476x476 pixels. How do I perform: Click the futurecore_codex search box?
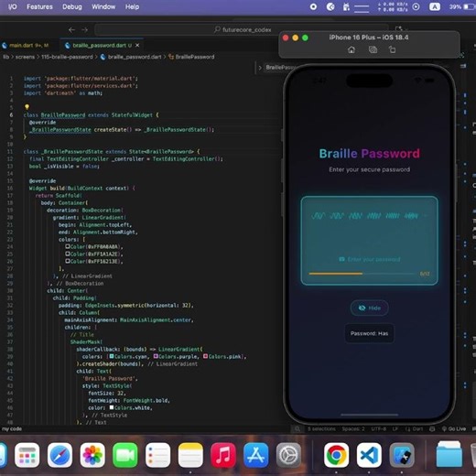[243, 30]
